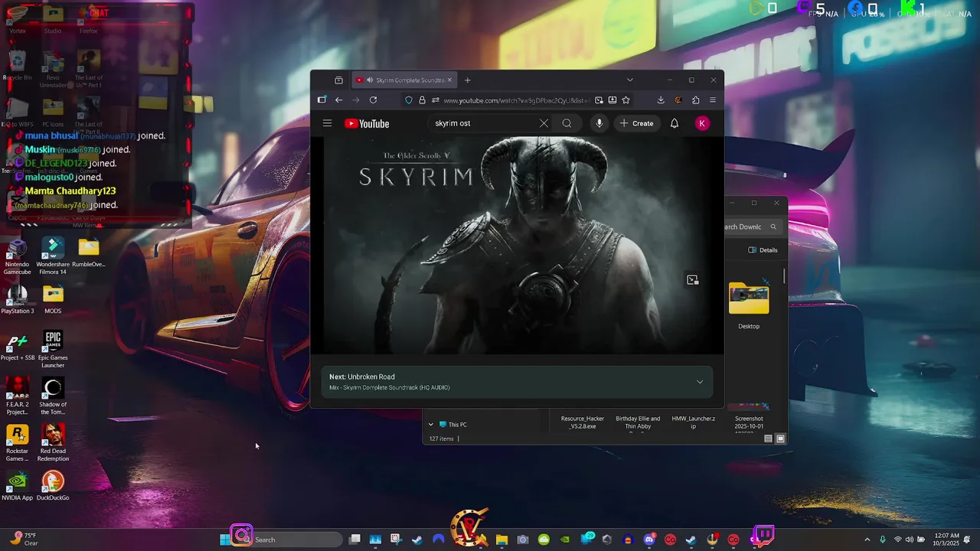Select the Skyrim Complete Soundtrack tab
Image resolution: width=980 pixels, height=551 pixels.
coord(404,80)
